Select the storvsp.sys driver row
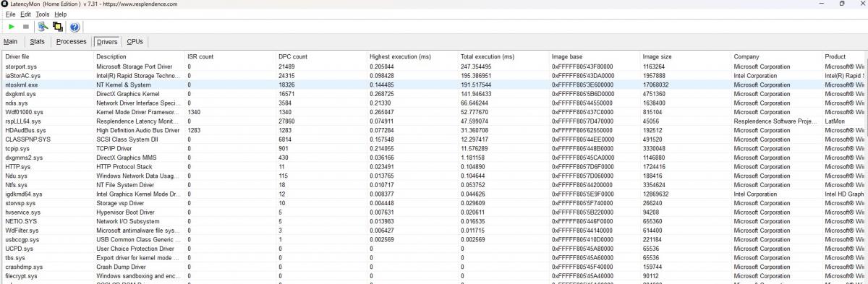 (x=434, y=203)
